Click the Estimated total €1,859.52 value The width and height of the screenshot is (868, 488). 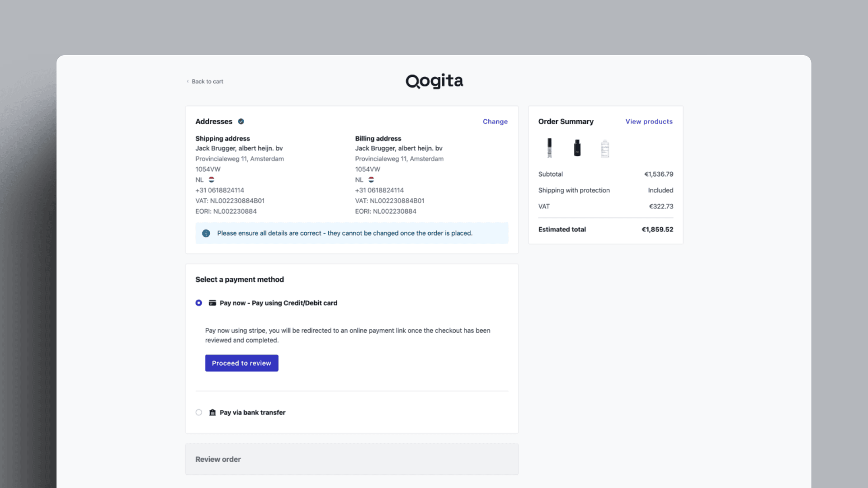pos(657,230)
